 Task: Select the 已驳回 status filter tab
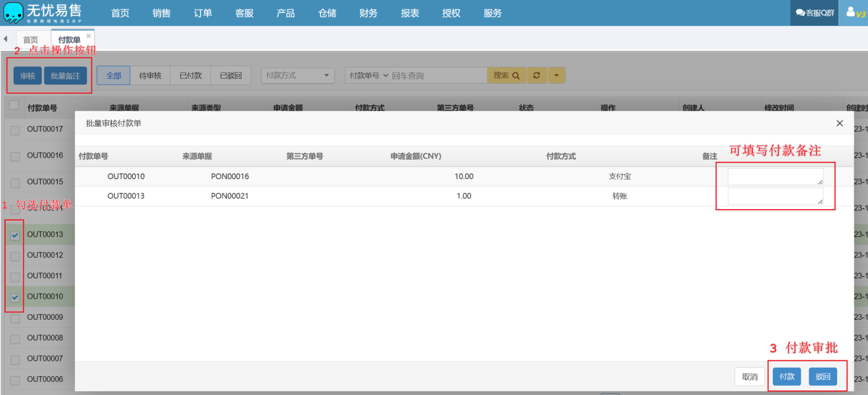231,75
